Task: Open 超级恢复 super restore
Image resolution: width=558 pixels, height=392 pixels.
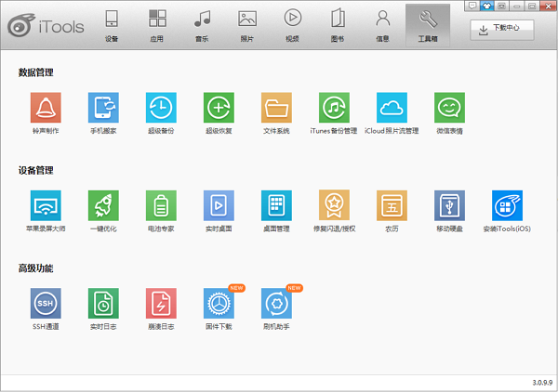Action: pos(219,108)
